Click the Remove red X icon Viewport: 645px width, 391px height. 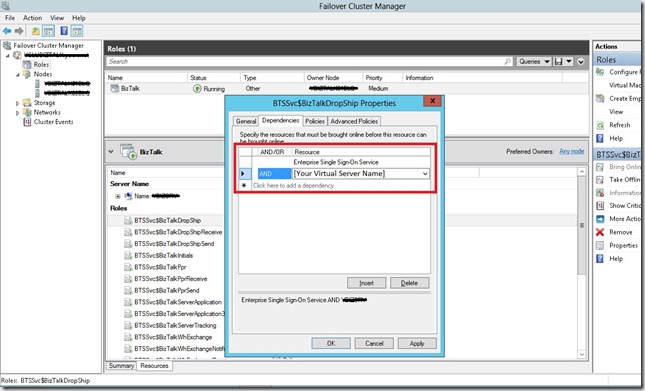pyautogui.click(x=600, y=232)
